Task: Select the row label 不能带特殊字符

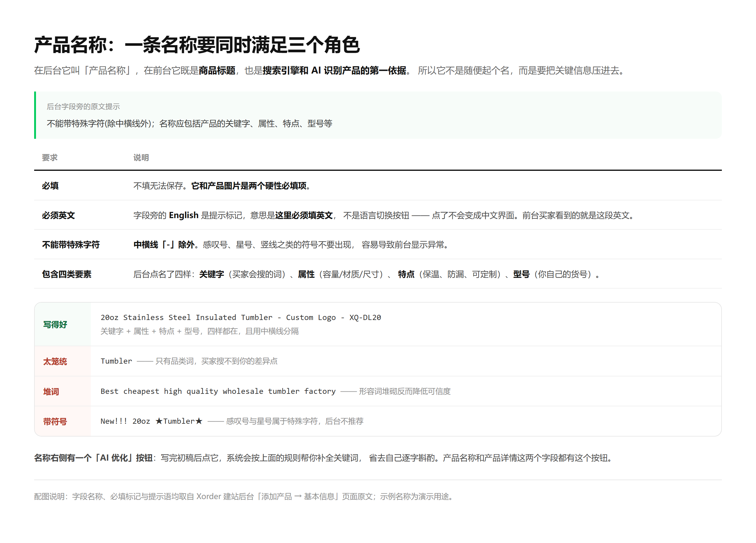Action: pyautogui.click(x=71, y=244)
